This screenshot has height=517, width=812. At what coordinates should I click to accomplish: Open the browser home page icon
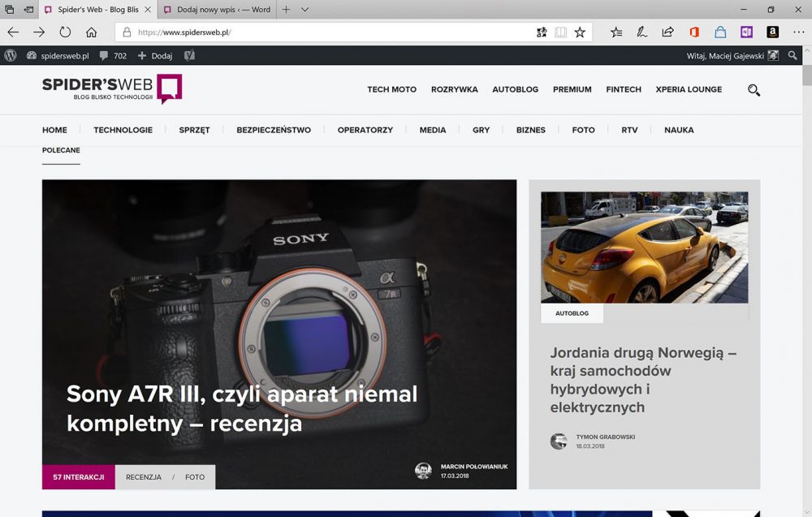91,32
